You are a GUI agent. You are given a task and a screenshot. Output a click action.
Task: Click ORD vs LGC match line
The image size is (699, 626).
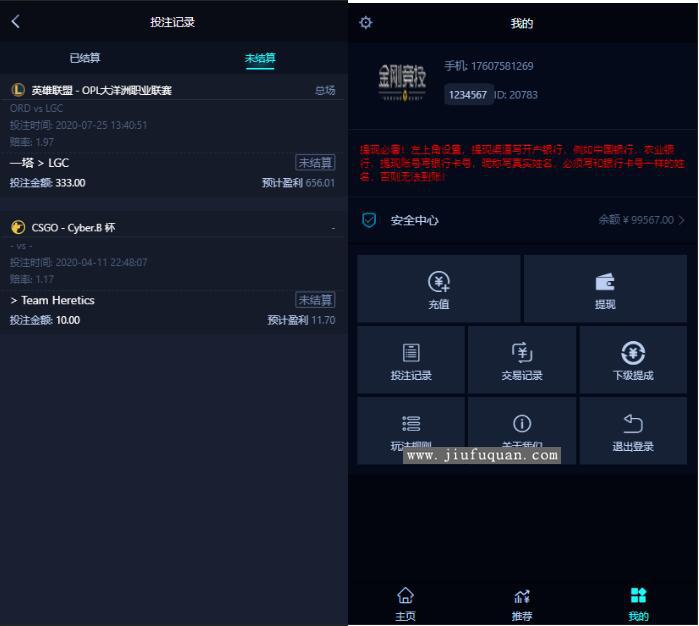click(37, 108)
